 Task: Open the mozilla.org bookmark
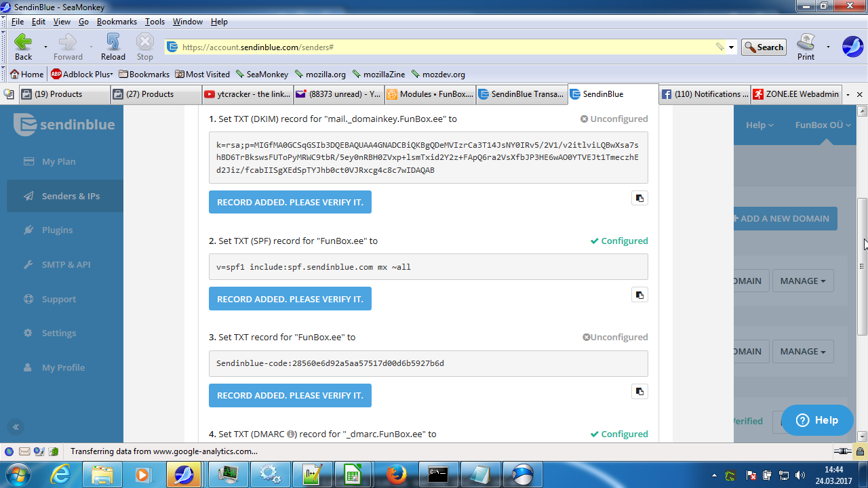pyautogui.click(x=320, y=75)
